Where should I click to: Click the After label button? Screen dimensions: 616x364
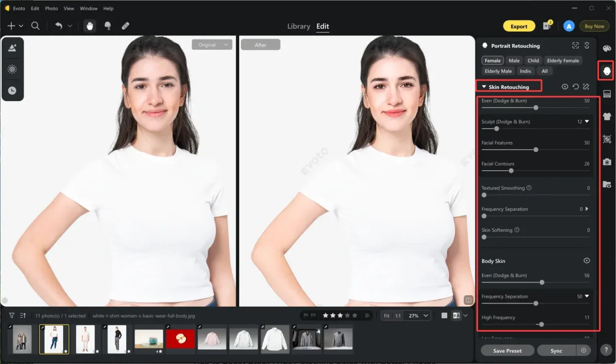click(260, 45)
